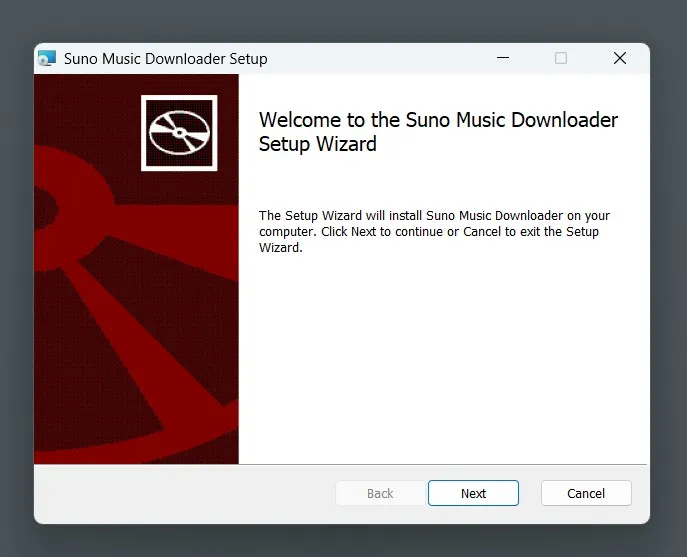Click the installer icon in the title bar
This screenshot has height=557, width=687.
pyautogui.click(x=47, y=58)
